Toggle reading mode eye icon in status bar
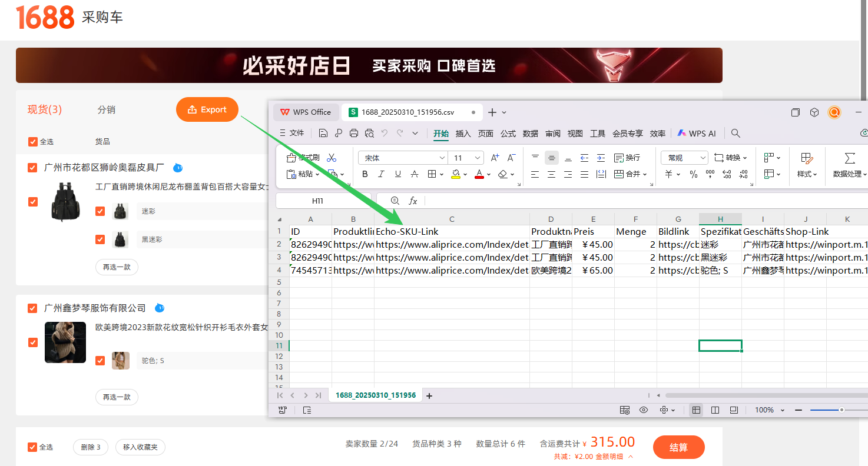This screenshot has height=466, width=868. (x=644, y=410)
